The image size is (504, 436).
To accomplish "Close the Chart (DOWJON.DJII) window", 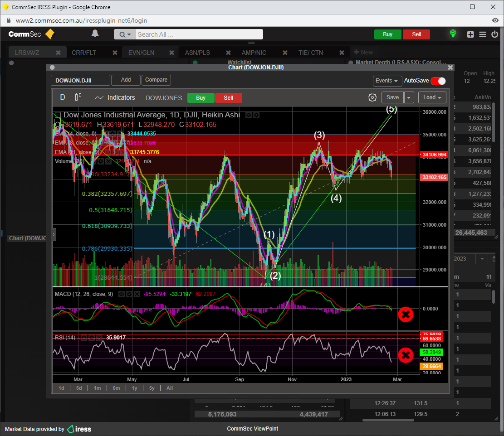I will click(450, 68).
